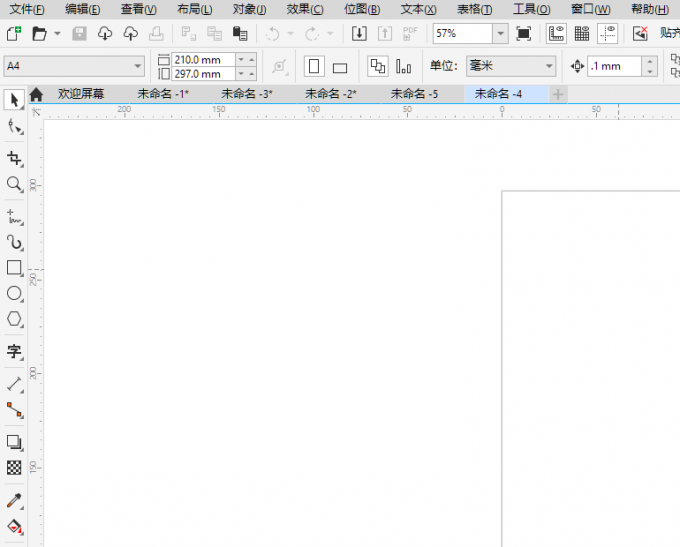The width and height of the screenshot is (680, 547).
Task: Expand the Redo history dropdown arrow
Action: (330, 33)
